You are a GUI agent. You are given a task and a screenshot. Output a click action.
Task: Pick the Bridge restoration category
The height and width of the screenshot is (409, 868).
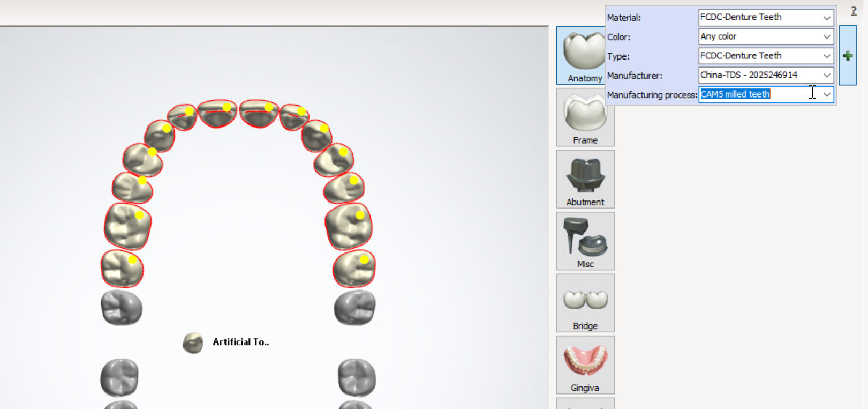coord(585,303)
